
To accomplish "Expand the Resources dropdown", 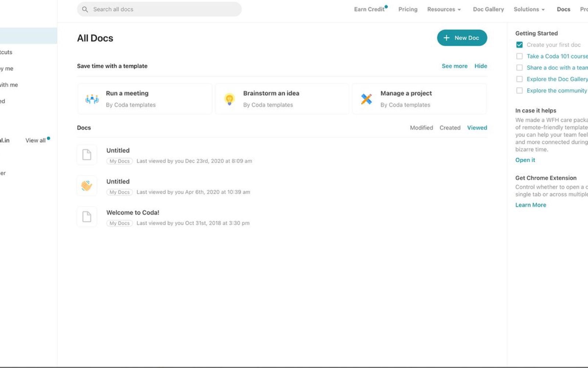I will click(444, 9).
